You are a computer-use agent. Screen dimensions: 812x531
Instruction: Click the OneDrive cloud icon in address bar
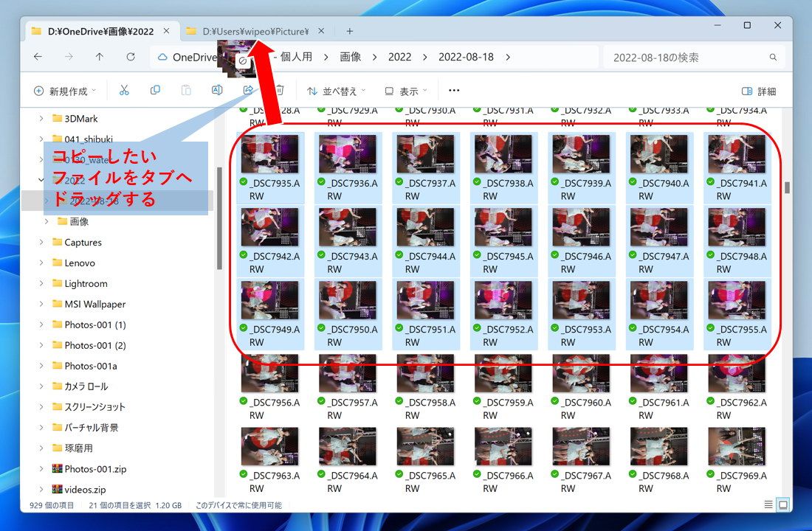[x=162, y=57]
